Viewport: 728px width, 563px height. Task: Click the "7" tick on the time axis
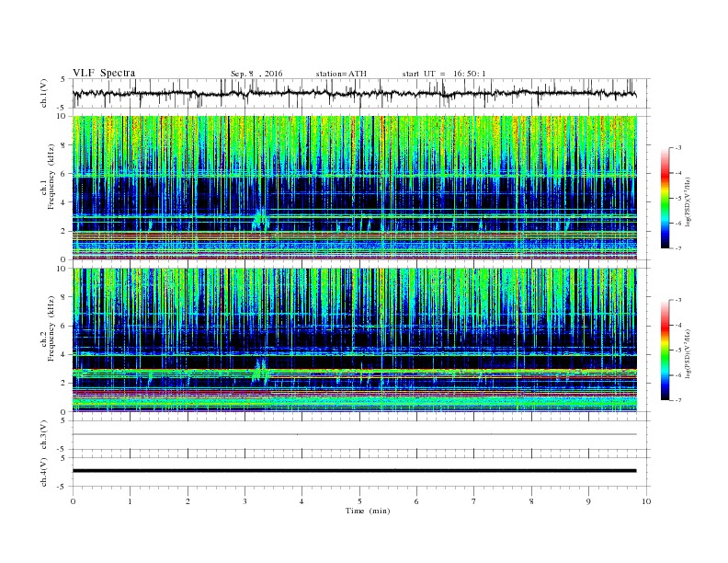click(x=474, y=501)
